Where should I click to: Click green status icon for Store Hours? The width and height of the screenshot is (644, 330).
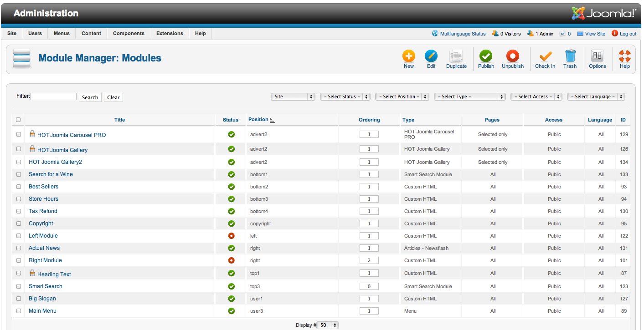click(231, 199)
